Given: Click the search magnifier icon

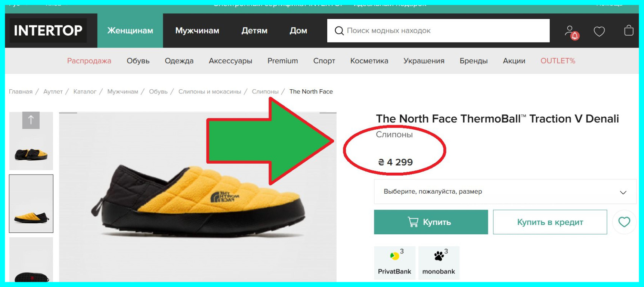Looking at the screenshot, I should point(339,31).
